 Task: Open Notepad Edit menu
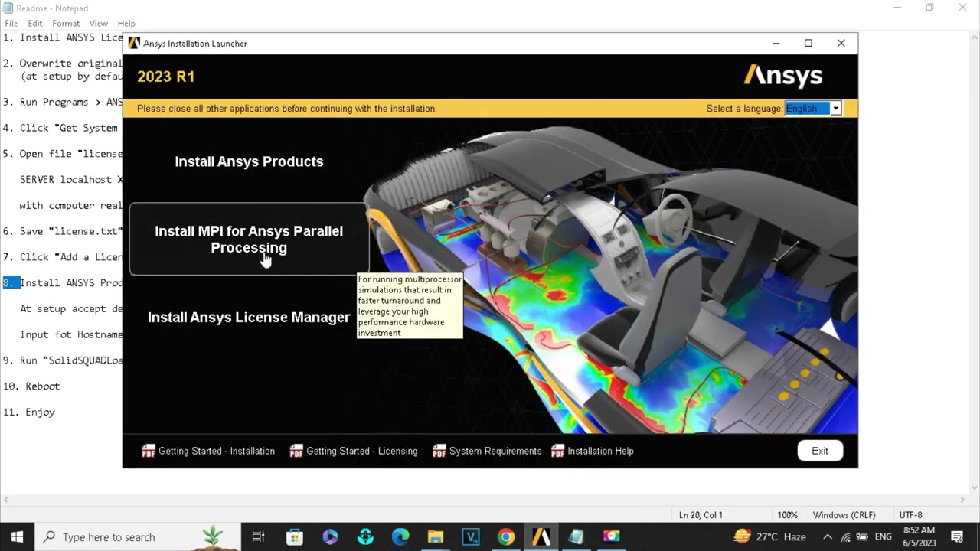click(x=35, y=24)
